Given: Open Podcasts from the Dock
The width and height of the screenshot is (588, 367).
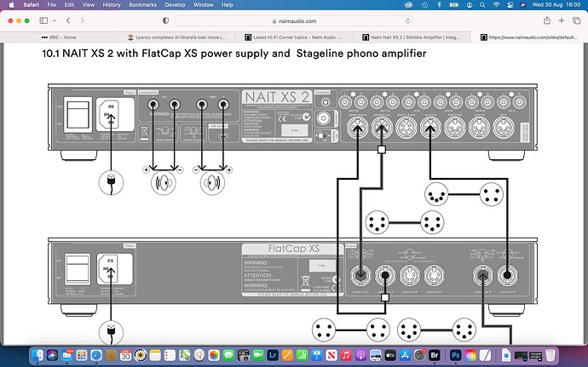Looking at the screenshot, I should point(360,354).
